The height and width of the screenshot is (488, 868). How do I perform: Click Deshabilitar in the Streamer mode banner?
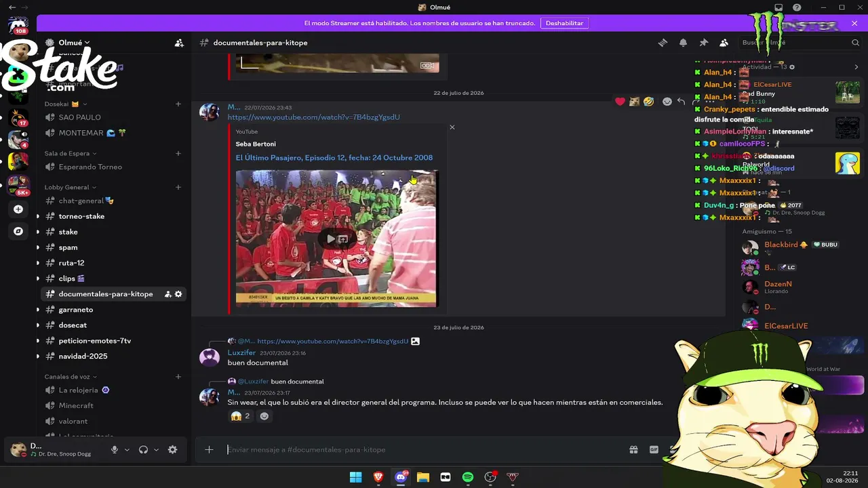coord(564,23)
